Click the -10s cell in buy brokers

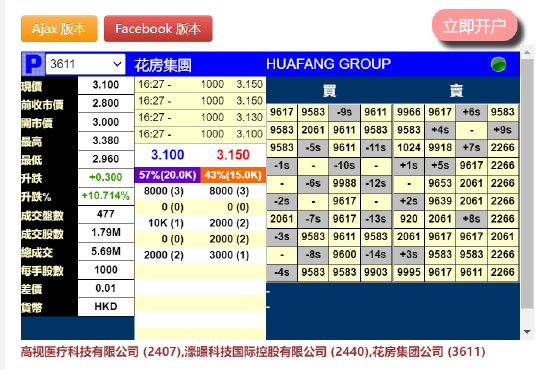pos(344,166)
